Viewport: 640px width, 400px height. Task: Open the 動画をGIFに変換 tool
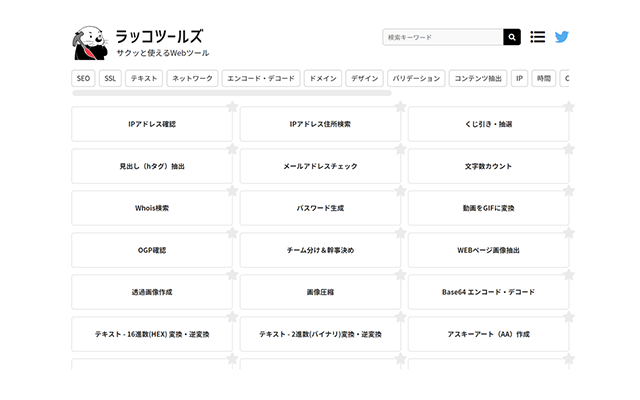(488, 208)
